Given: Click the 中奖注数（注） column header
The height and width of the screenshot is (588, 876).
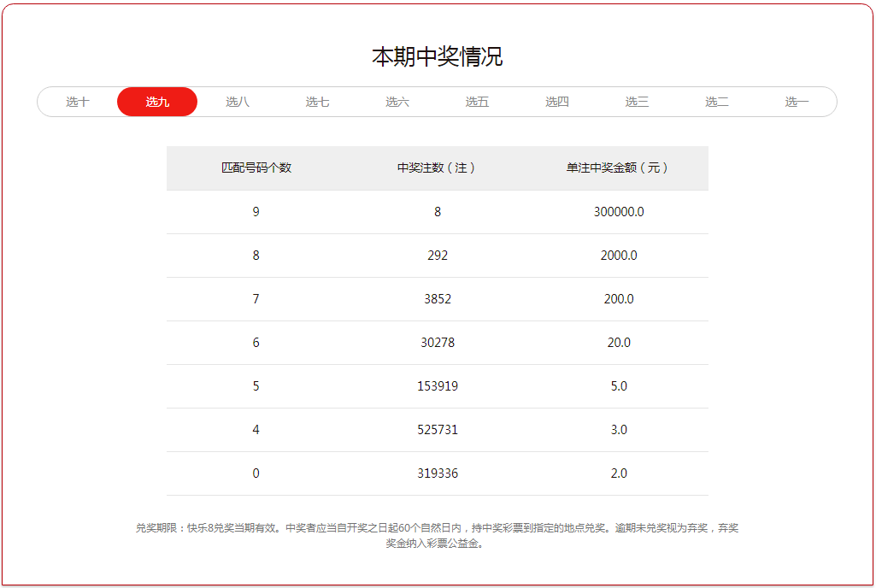Looking at the screenshot, I should pyautogui.click(x=437, y=168).
